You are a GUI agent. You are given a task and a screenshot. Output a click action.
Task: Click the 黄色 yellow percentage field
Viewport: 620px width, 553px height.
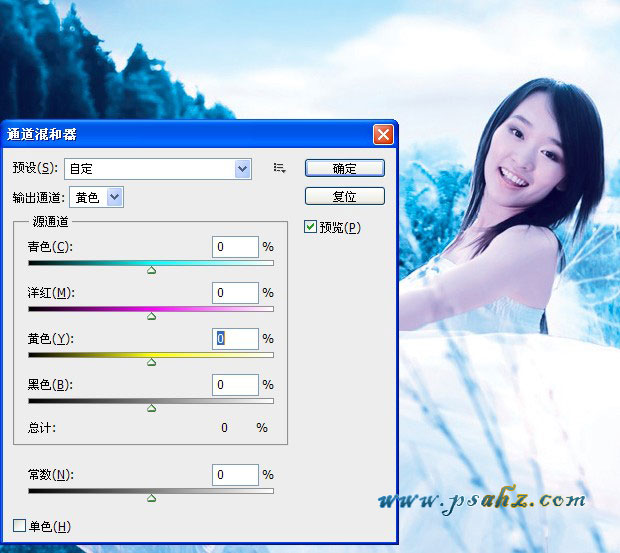point(235,339)
